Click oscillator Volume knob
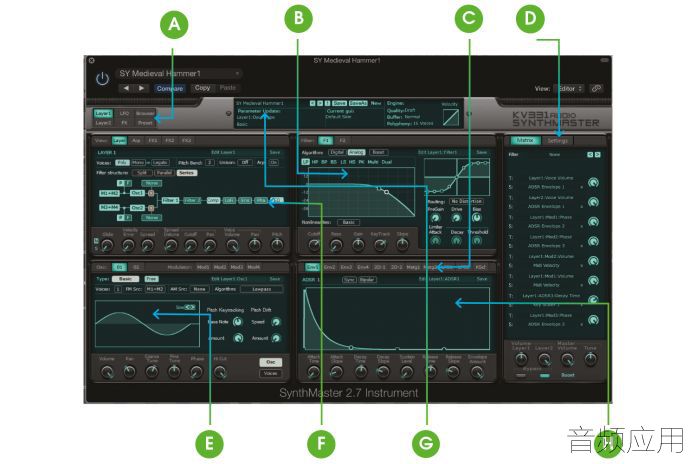The width and height of the screenshot is (696, 464). 107,372
